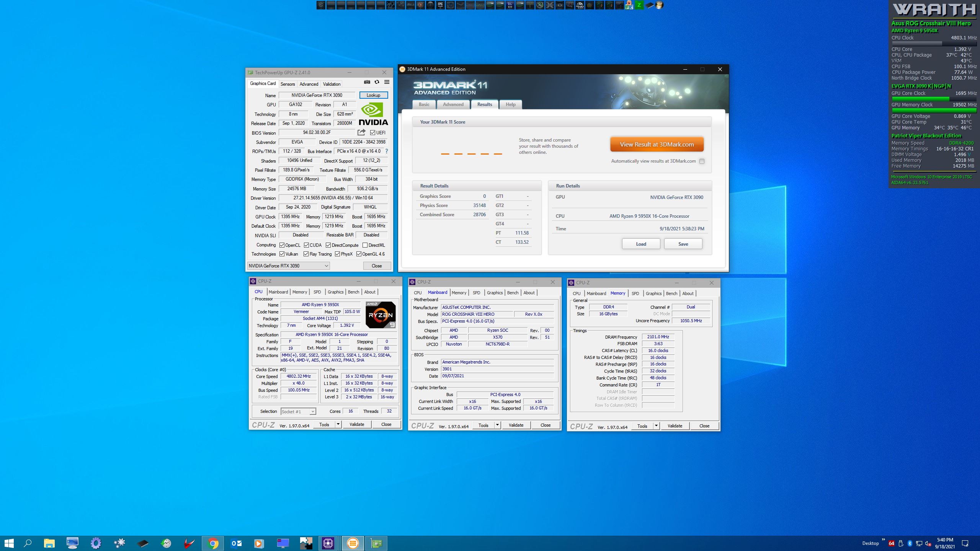The height and width of the screenshot is (551, 980).
Task: Click the BIOS export share icon
Action: (361, 132)
